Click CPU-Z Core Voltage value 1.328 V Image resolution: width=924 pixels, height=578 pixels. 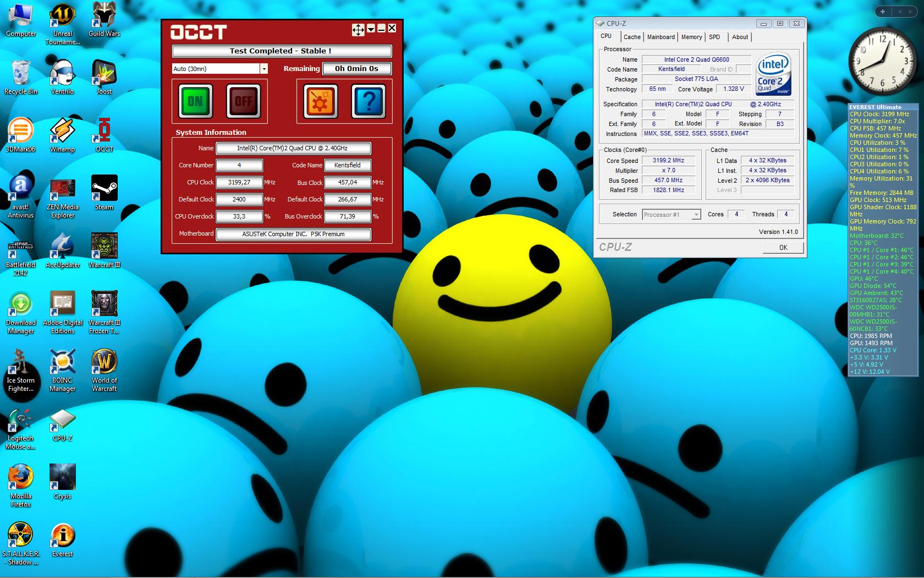(734, 89)
